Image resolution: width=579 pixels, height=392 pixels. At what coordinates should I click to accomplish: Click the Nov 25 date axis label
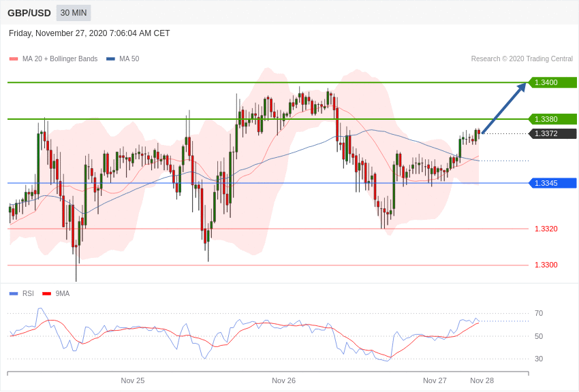(x=133, y=380)
